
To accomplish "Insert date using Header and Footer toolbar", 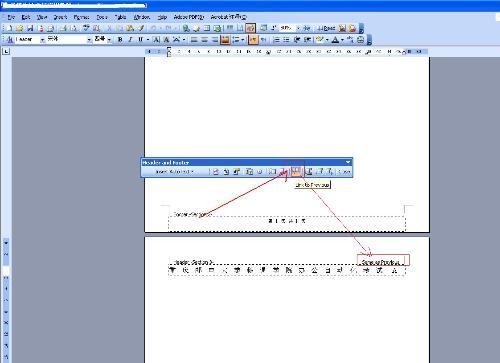I will [x=249, y=171].
